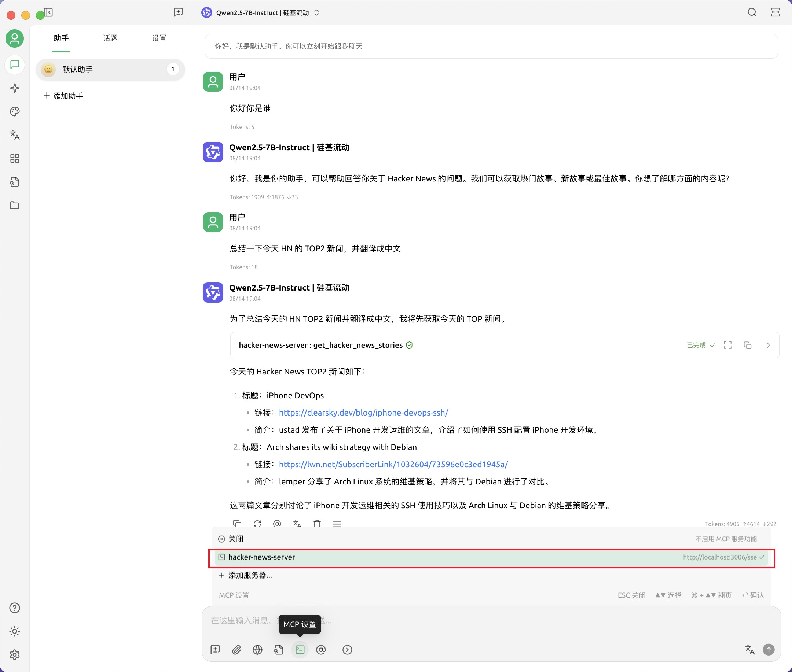Switch to the 助手 tab

coord(61,38)
